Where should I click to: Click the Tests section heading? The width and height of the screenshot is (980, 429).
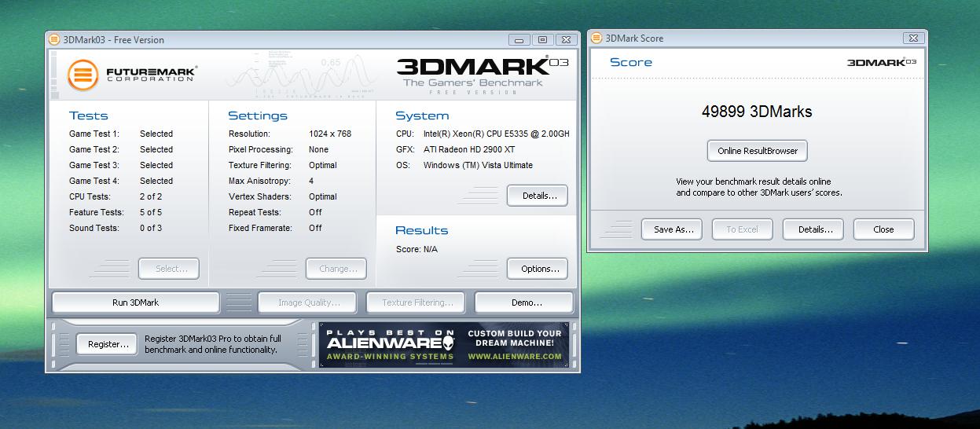(89, 115)
